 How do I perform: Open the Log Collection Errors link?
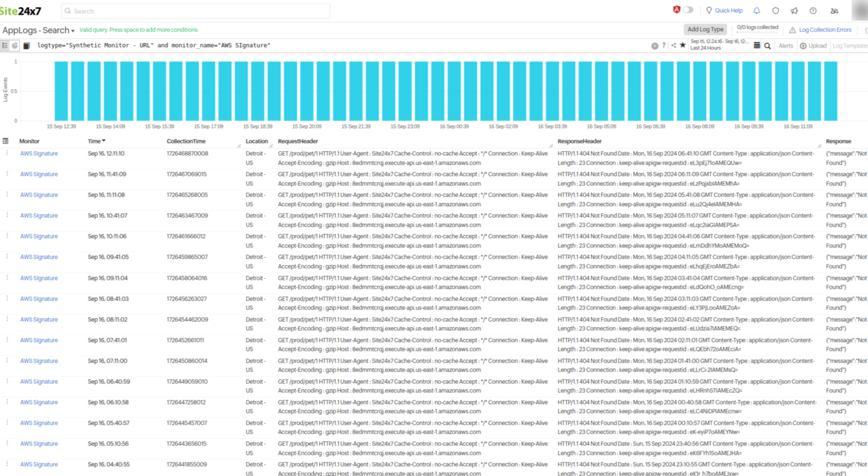coord(824,29)
